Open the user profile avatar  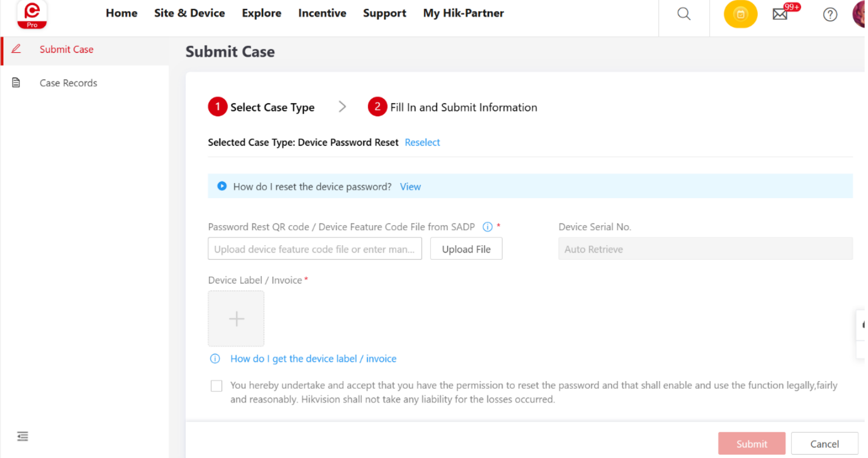click(x=860, y=14)
